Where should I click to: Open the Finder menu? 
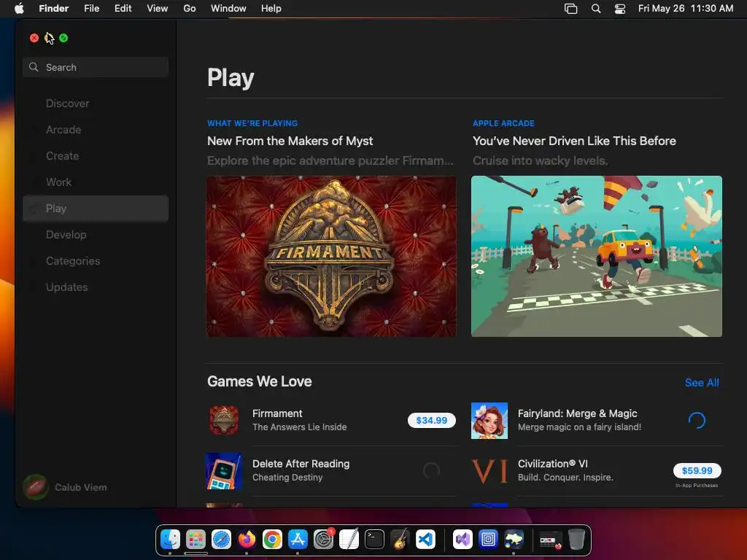click(x=54, y=9)
